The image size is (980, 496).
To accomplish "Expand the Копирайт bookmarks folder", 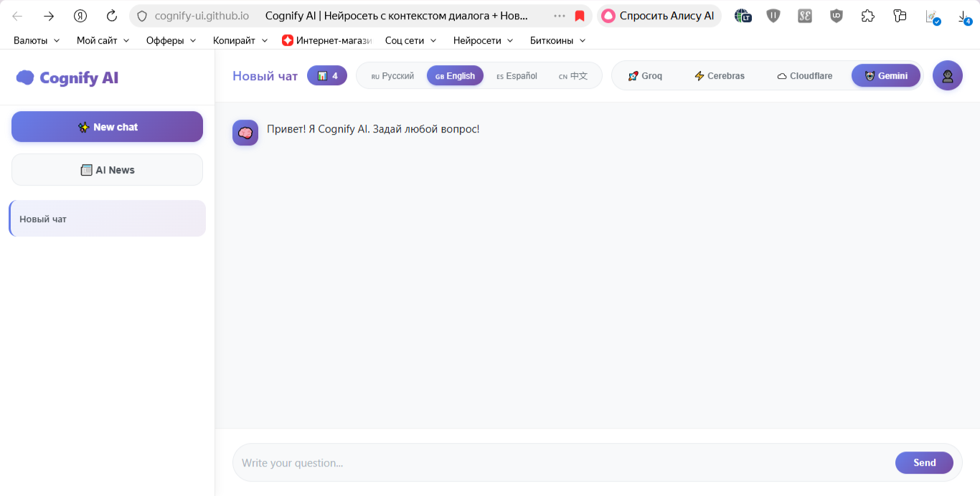I will click(240, 41).
